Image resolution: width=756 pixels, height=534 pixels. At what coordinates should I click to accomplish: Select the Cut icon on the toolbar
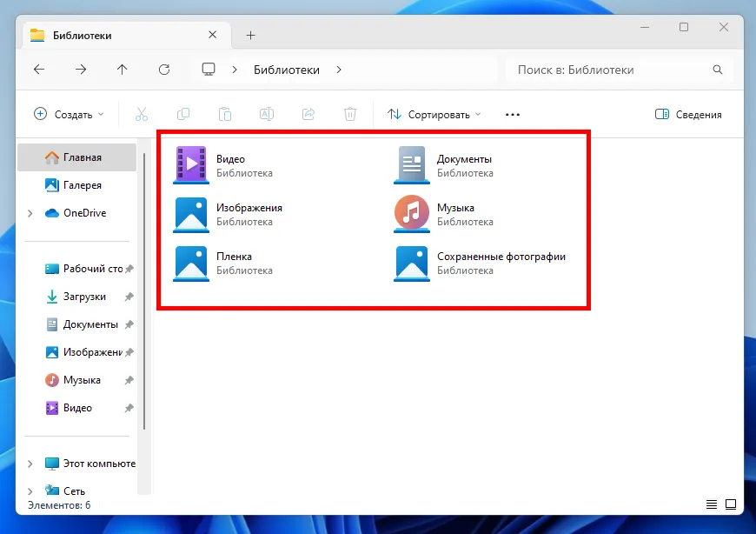pyautogui.click(x=142, y=114)
